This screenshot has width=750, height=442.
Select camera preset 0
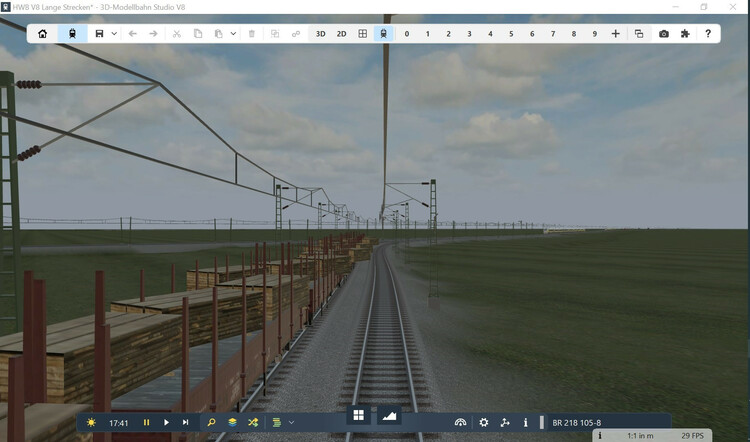click(x=406, y=33)
